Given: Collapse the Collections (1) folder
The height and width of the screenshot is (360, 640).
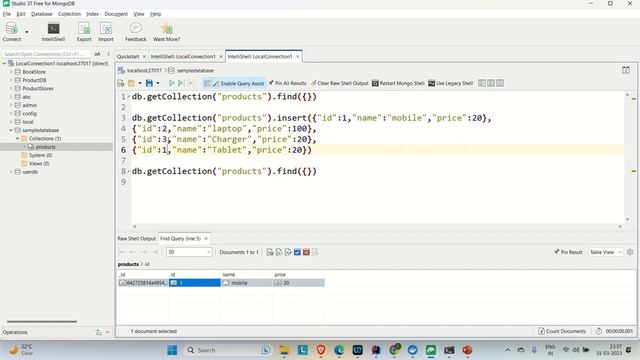Looking at the screenshot, I should [x=18, y=138].
